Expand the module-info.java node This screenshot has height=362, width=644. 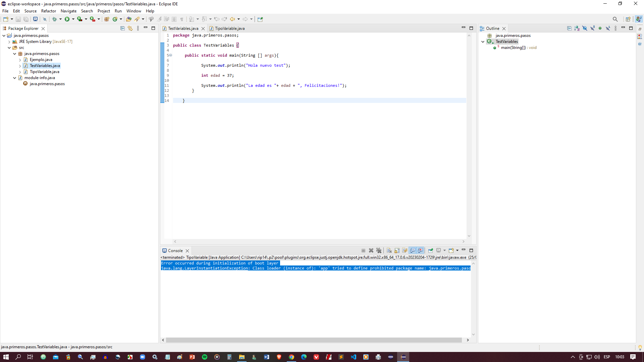[15, 78]
